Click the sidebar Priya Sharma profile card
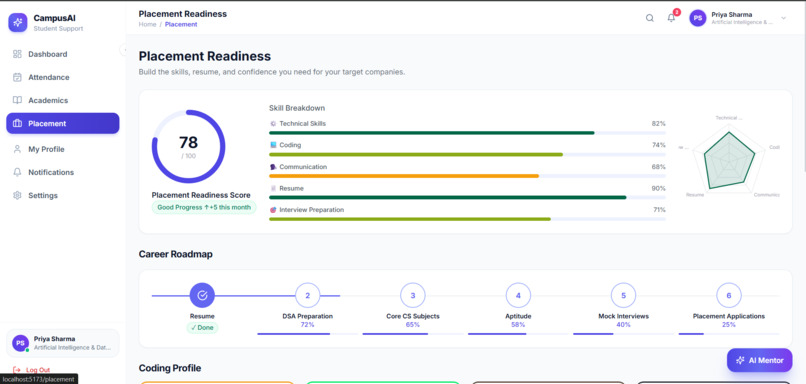The width and height of the screenshot is (806, 384). click(63, 343)
